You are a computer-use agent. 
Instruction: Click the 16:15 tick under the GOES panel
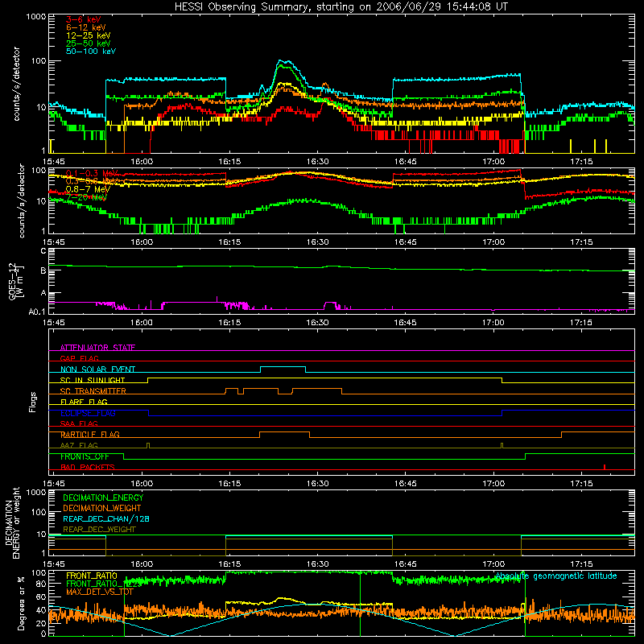pos(229,323)
